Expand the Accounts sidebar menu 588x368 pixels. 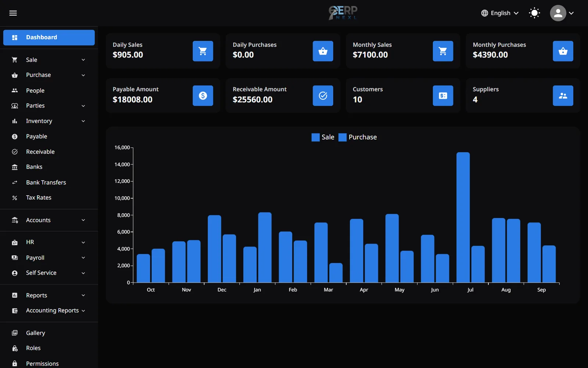(x=49, y=220)
